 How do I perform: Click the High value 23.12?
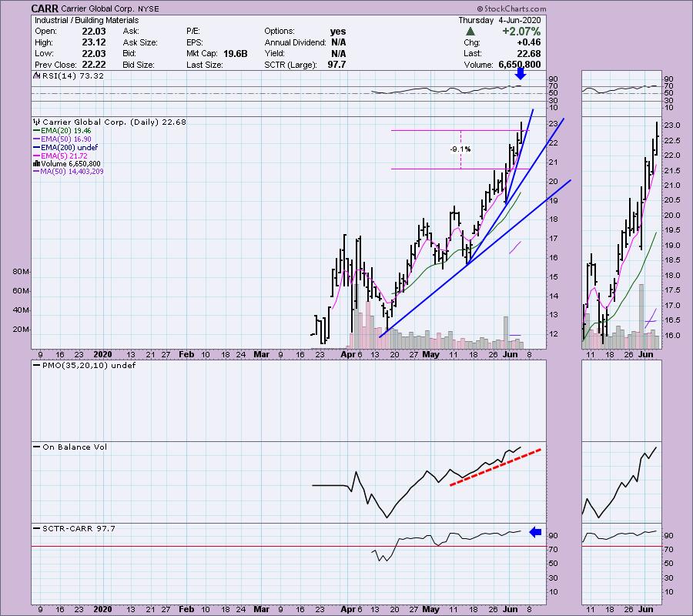pos(94,42)
